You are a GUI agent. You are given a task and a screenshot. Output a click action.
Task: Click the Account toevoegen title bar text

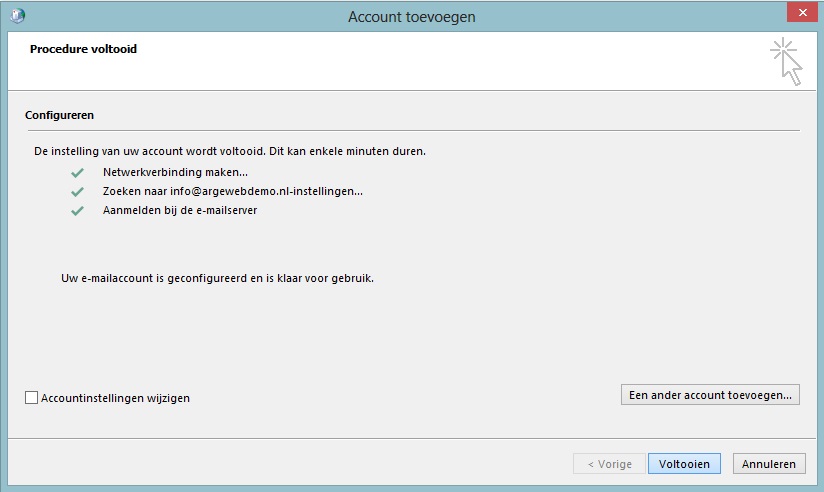click(x=411, y=17)
